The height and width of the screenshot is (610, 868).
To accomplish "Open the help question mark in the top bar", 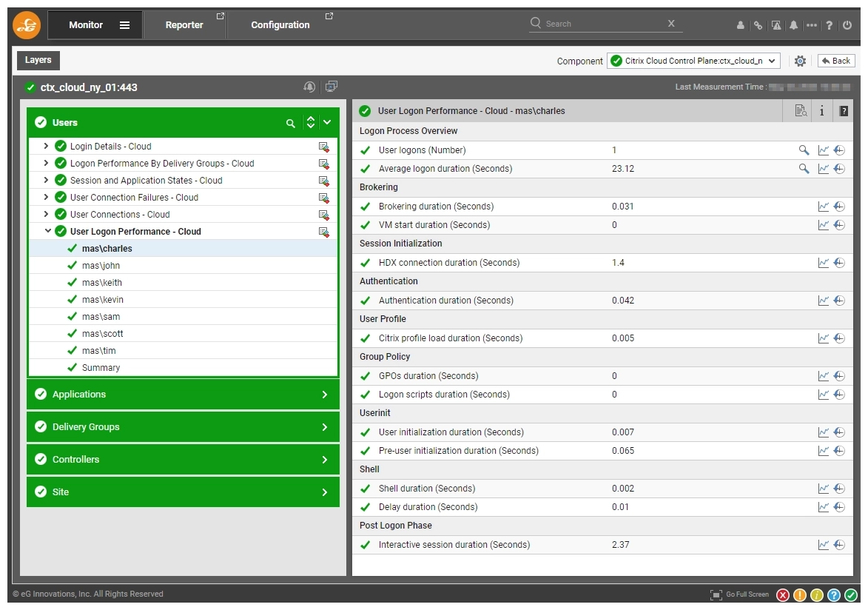I will point(830,25).
